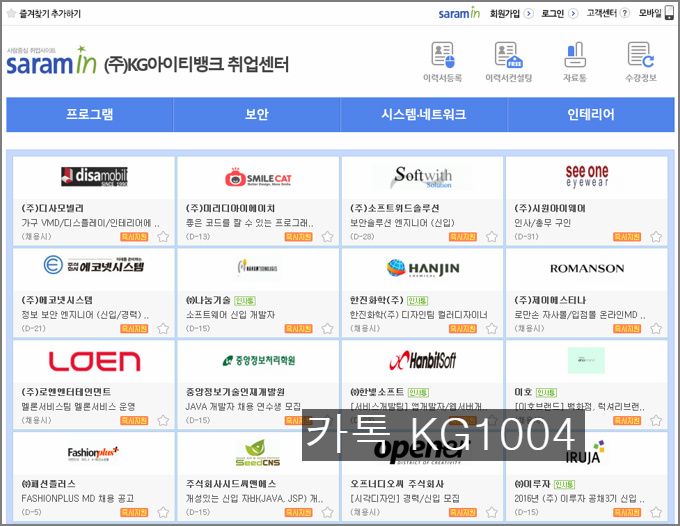Bookmark the (주)디사모빌리 job with star
Screen dimensions: 680x526
[163, 237]
